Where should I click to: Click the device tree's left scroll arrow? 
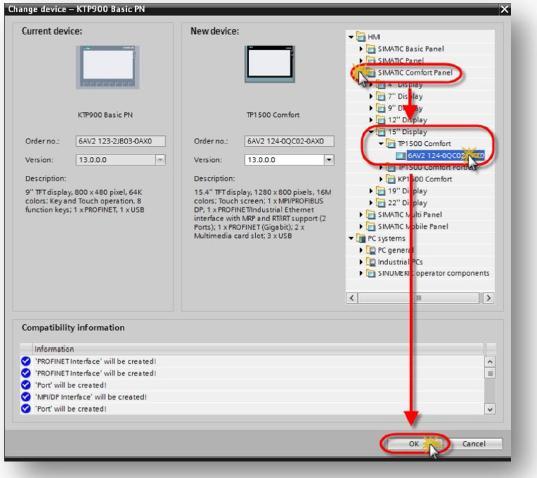(352, 298)
